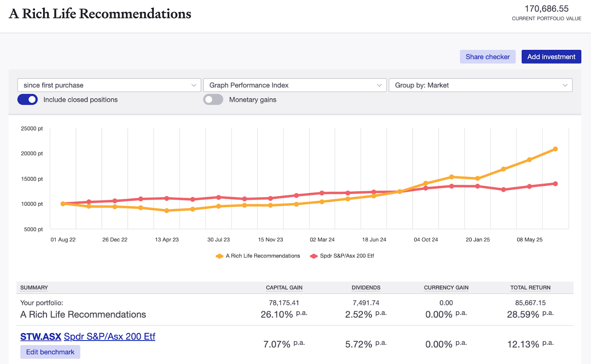Click the 25000 pt axis label
This screenshot has width=591, height=364.
click(32, 129)
